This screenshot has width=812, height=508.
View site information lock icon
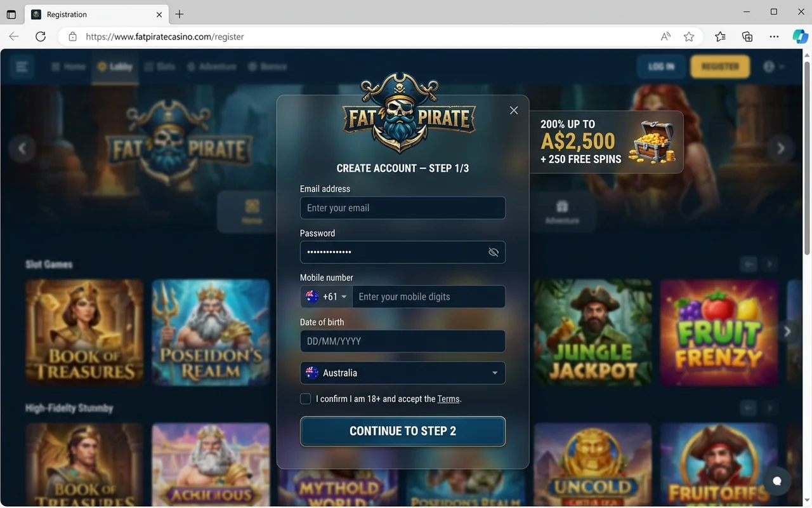(x=72, y=37)
